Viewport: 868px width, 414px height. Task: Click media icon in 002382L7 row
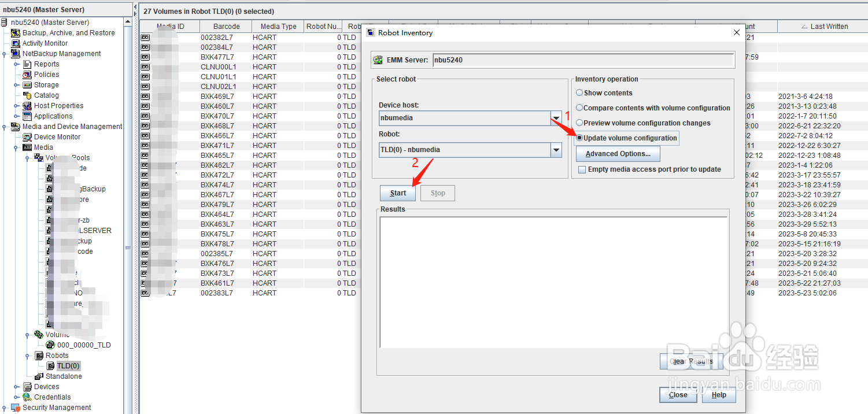[145, 38]
